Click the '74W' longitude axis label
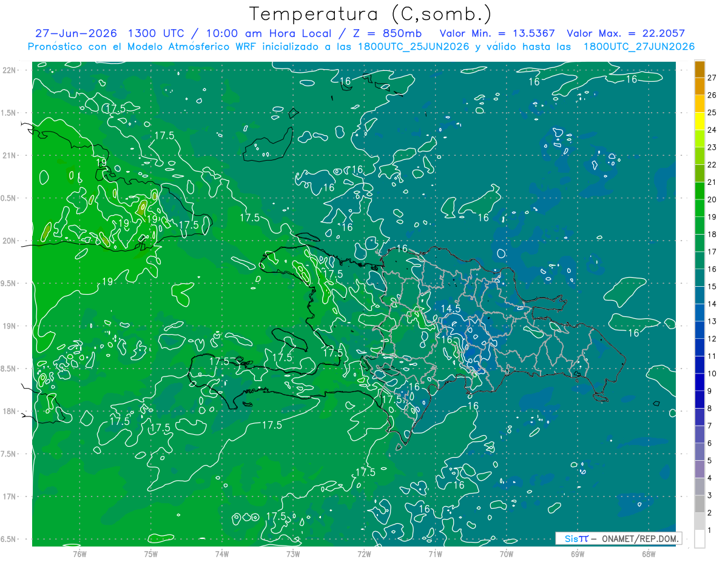The height and width of the screenshot is (562, 728). click(222, 554)
